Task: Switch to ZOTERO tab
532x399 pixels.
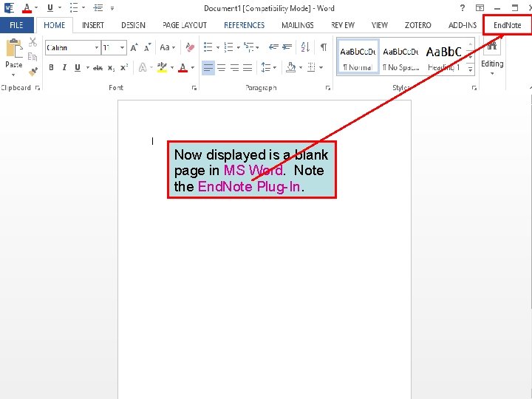Action: coord(417,25)
